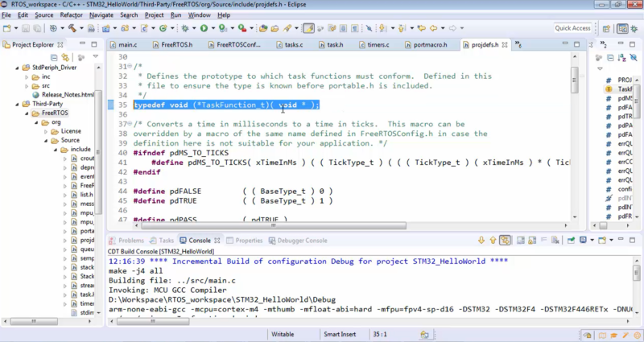Click the Build hammer icon in toolbar
The image size is (644, 342).
[72, 28]
